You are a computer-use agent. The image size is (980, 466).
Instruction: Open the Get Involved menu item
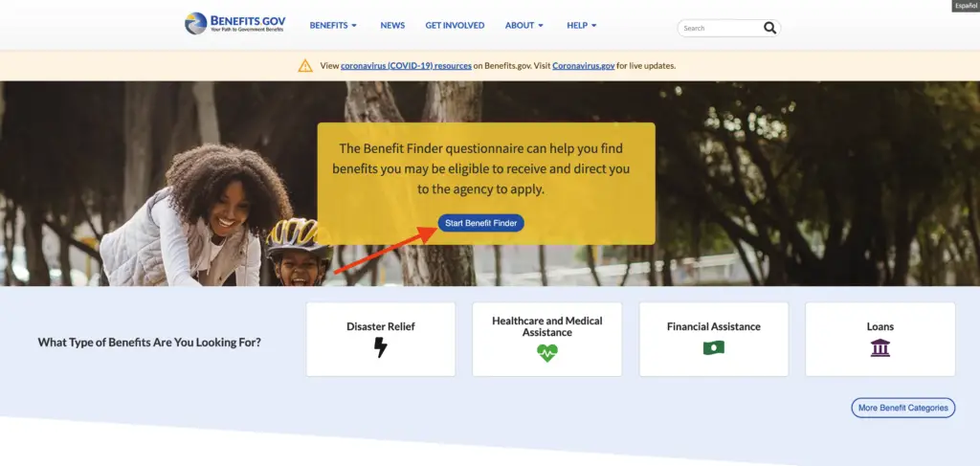pyautogui.click(x=455, y=26)
